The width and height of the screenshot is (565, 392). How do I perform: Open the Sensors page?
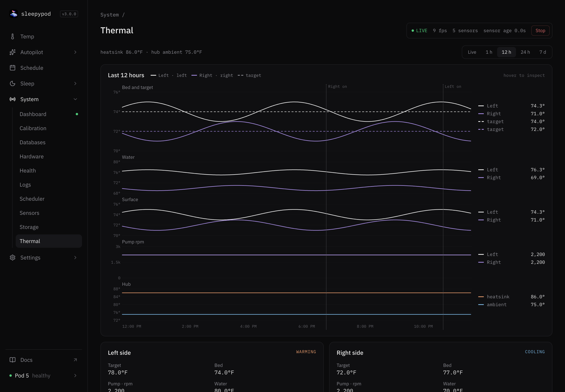tap(49, 213)
